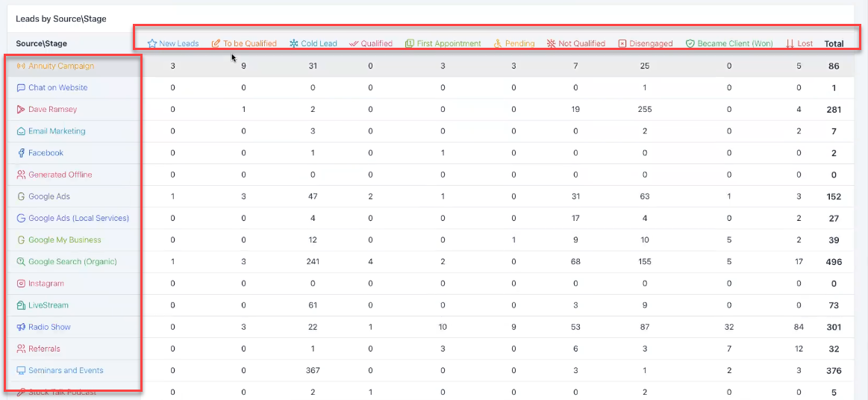The image size is (868, 400).
Task: Click the Cold Lead column header text
Action: [x=319, y=43]
